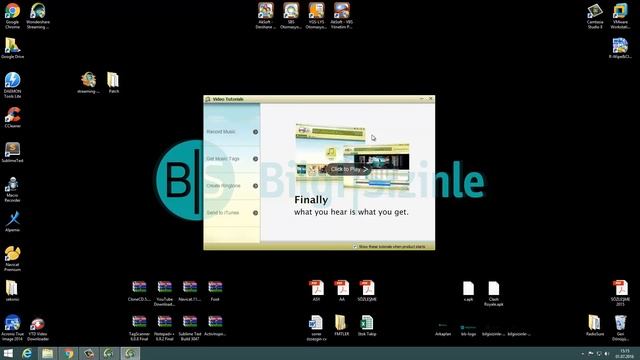Open the Sublime Text Build archive icon
Screen dimensions: 640x360
click(190, 328)
